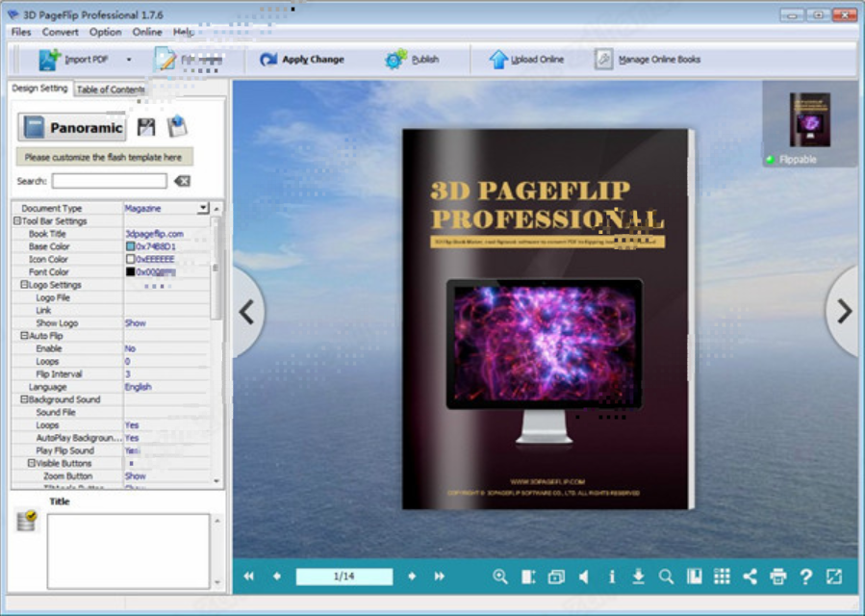
Task: Click the Search input field
Action: [x=109, y=181]
